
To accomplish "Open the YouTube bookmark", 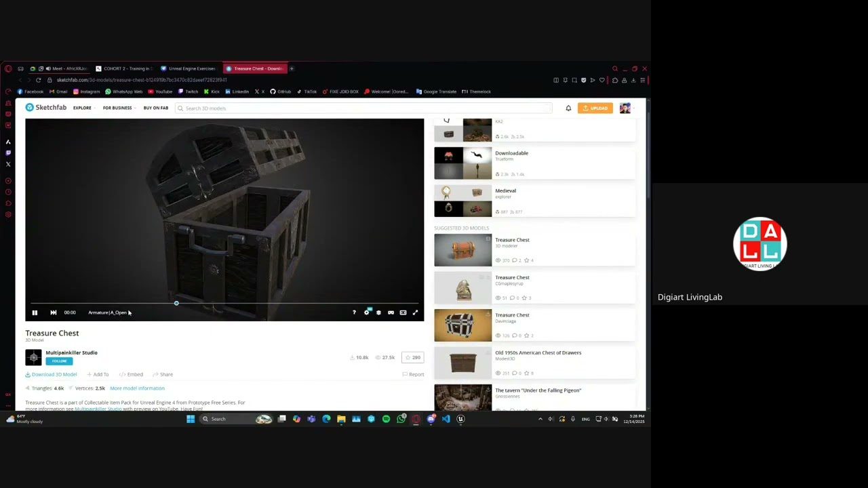I will 160,91.
